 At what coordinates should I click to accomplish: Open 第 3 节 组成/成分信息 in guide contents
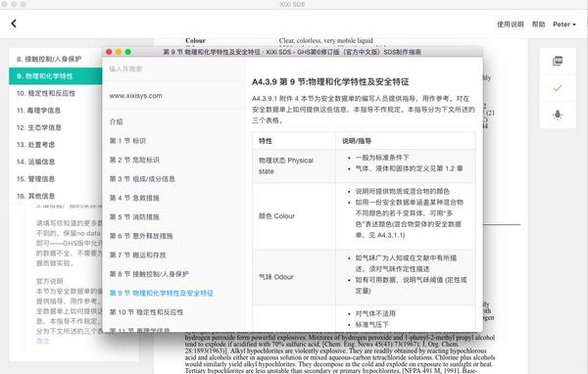(142, 179)
